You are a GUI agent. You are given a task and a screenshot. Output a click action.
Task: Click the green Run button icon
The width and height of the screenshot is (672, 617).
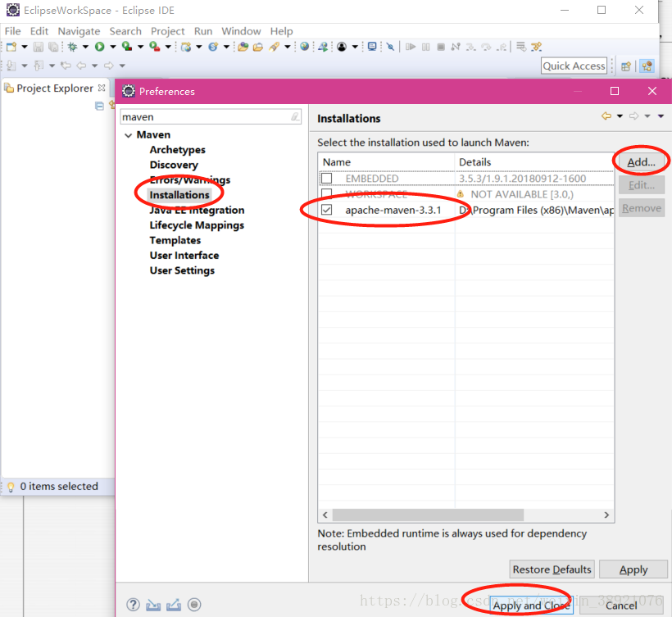coord(99,47)
